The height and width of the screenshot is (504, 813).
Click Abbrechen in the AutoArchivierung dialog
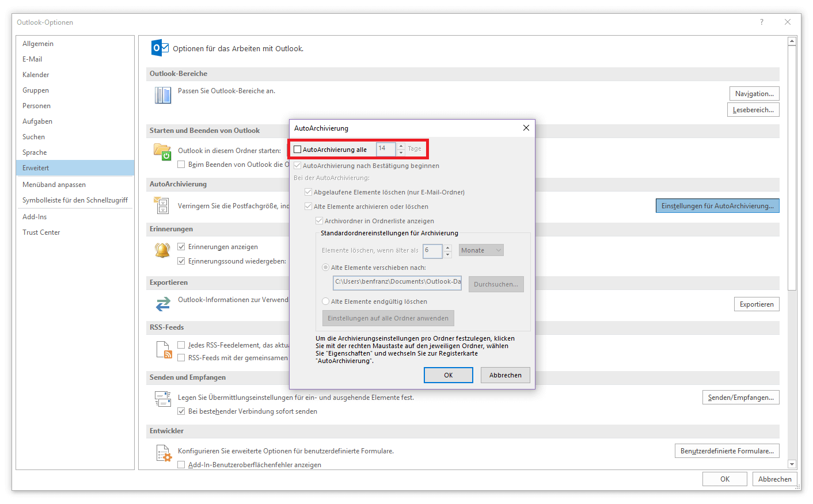click(x=506, y=375)
